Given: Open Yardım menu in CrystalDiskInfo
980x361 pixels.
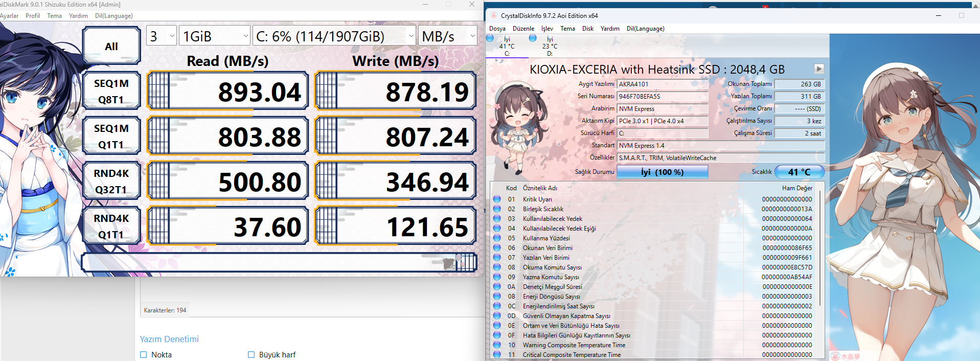Looking at the screenshot, I should [x=610, y=29].
